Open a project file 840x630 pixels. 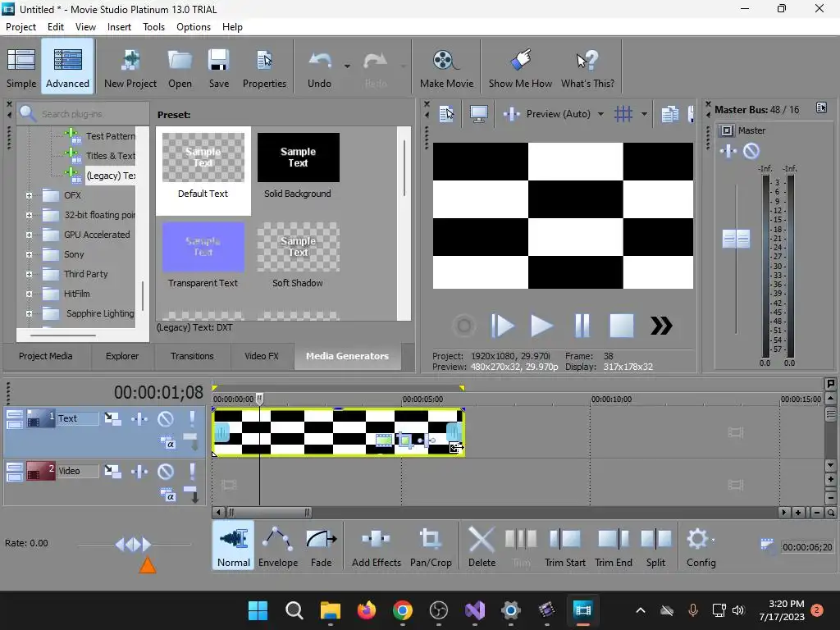180,68
